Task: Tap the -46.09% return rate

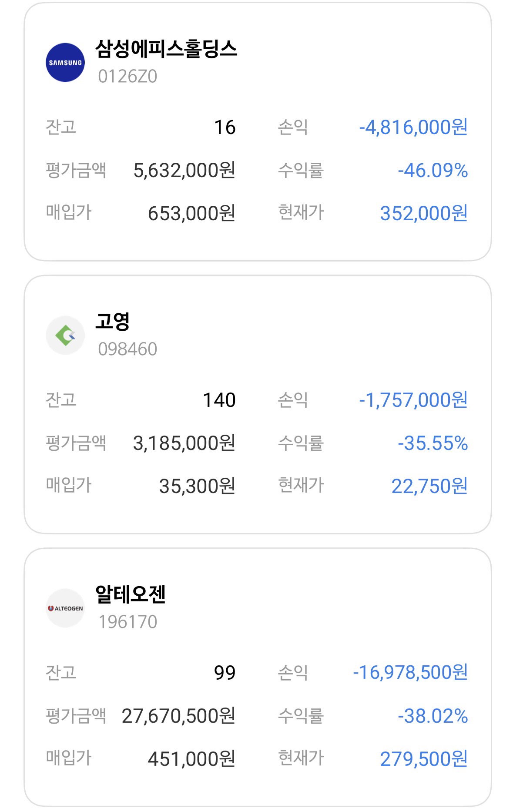Action: point(433,170)
